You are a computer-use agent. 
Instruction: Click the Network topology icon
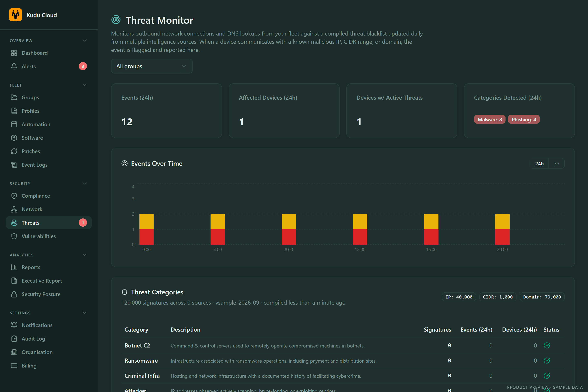[14, 209]
